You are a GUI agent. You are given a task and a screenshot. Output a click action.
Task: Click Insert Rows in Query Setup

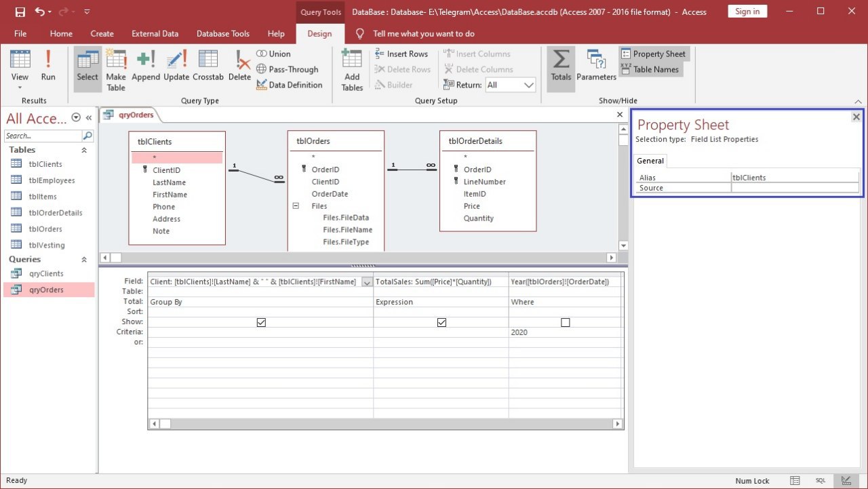401,54
